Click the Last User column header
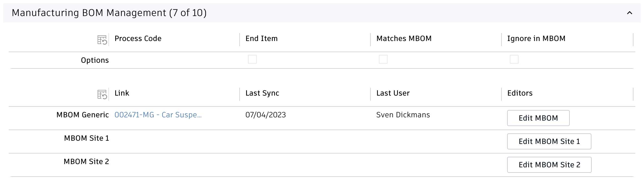Image resolution: width=644 pixels, height=182 pixels. pos(393,93)
